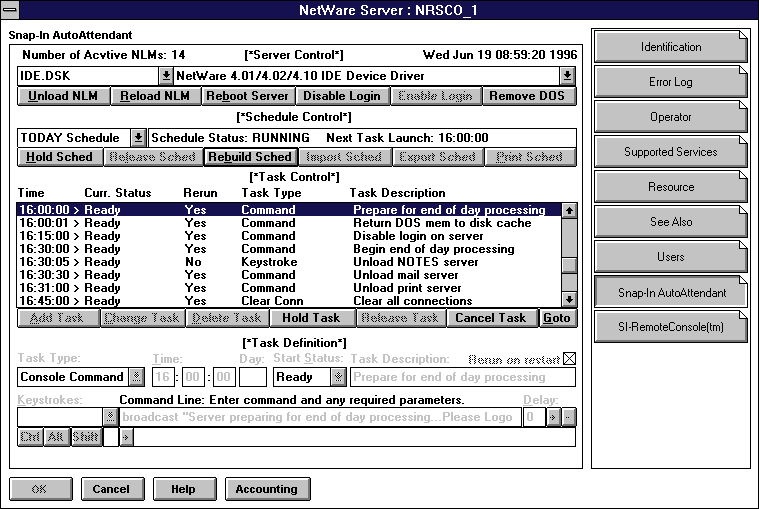759x509 pixels.
Task: Click Disable Login
Action: coord(342,96)
